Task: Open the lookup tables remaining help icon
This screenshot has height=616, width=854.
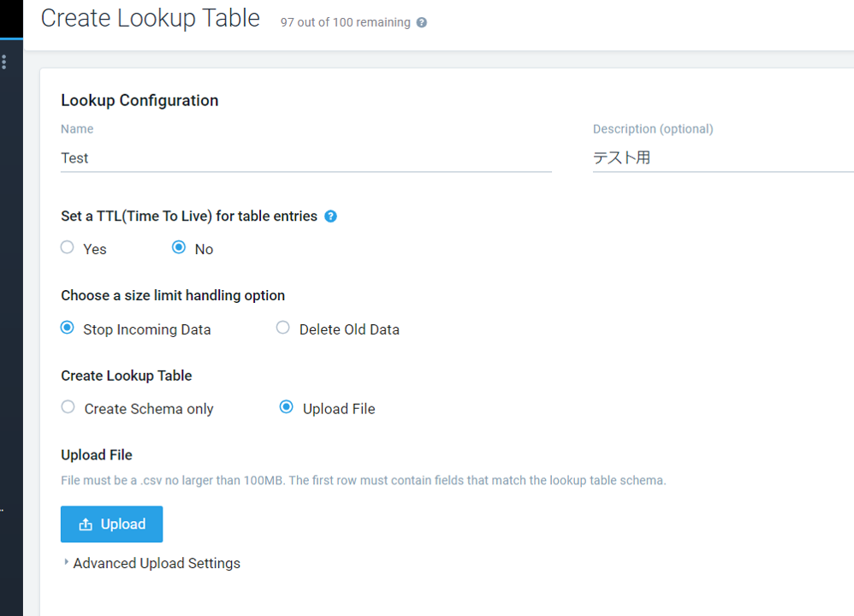Action: [x=420, y=23]
